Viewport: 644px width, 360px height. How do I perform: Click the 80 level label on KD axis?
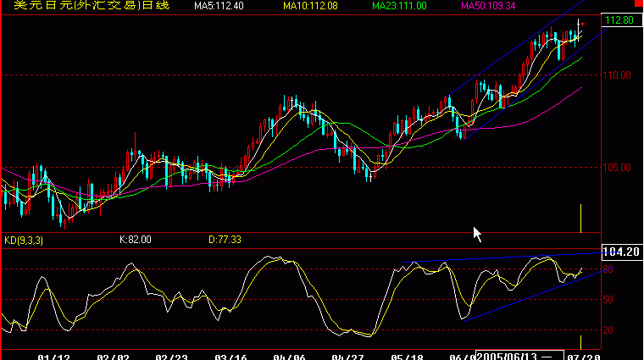click(608, 269)
